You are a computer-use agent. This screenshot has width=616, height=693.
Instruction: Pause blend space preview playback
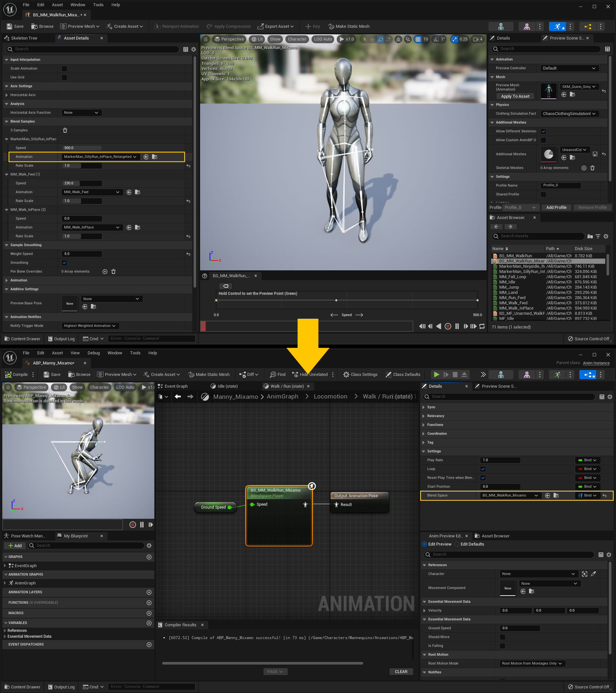point(457,326)
